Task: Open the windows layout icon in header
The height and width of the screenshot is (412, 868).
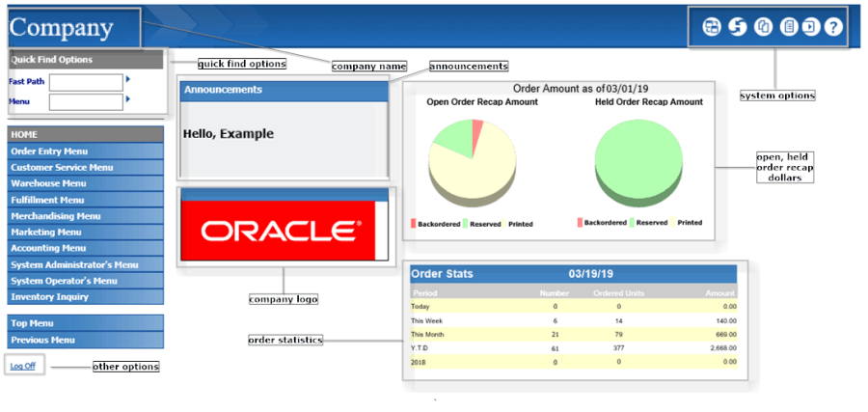Action: (x=712, y=27)
